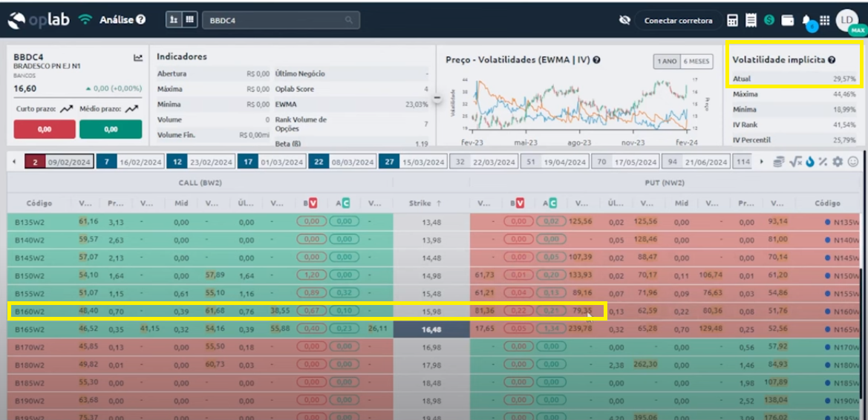This screenshot has height=420, width=868.
Task: Toggle hide values eye icon
Action: (x=624, y=21)
